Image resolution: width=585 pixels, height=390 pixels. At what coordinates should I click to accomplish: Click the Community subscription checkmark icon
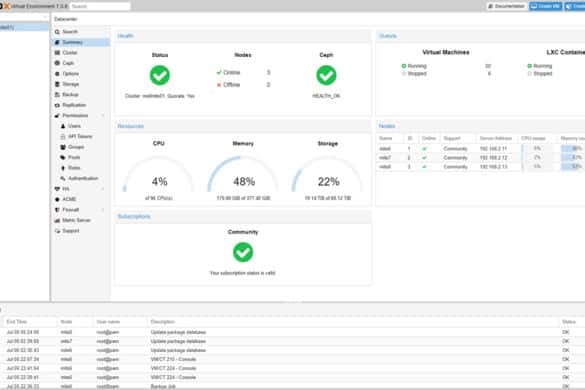point(243,252)
